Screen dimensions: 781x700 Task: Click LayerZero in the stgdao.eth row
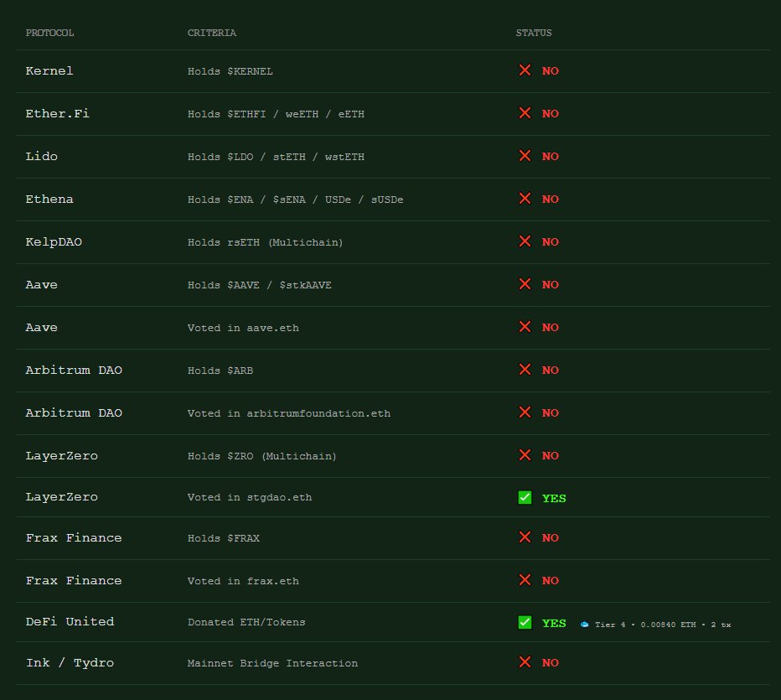coord(62,497)
